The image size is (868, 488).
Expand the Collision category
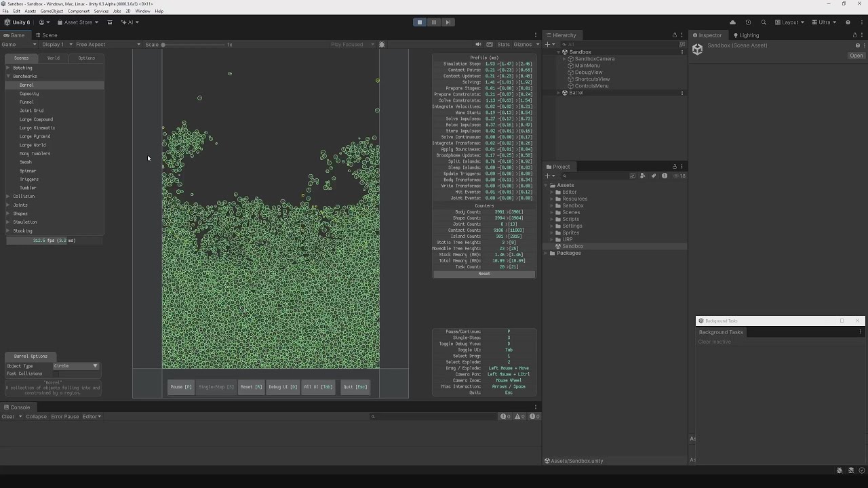coord(8,197)
